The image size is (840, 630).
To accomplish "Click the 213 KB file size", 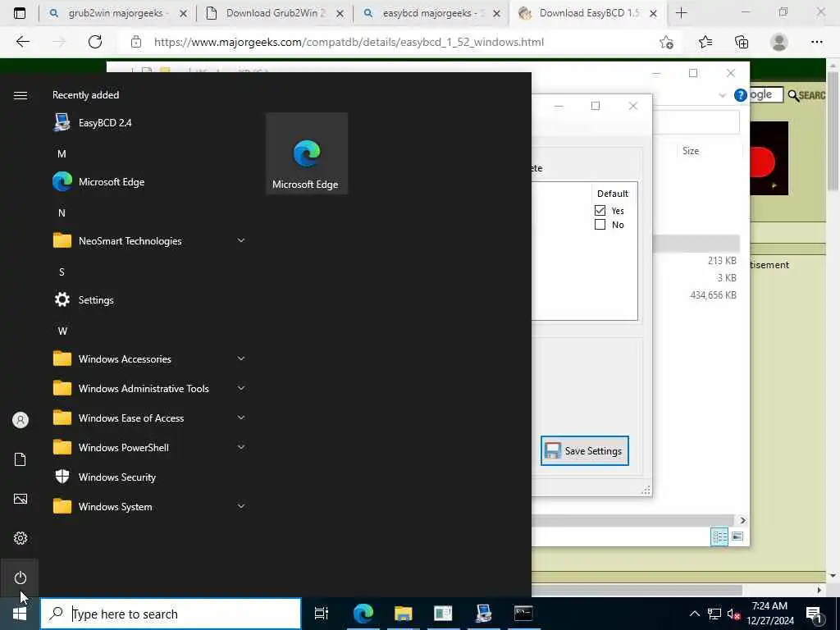I will tap(722, 260).
